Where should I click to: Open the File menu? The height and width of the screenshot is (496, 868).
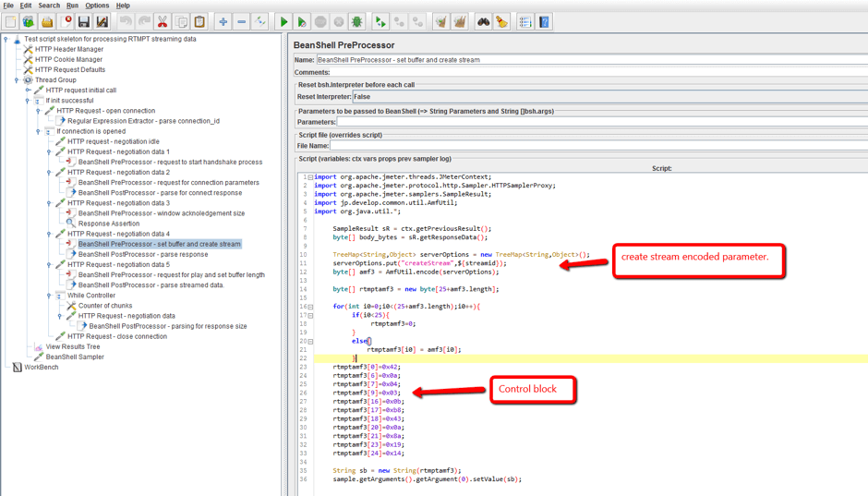(8, 6)
